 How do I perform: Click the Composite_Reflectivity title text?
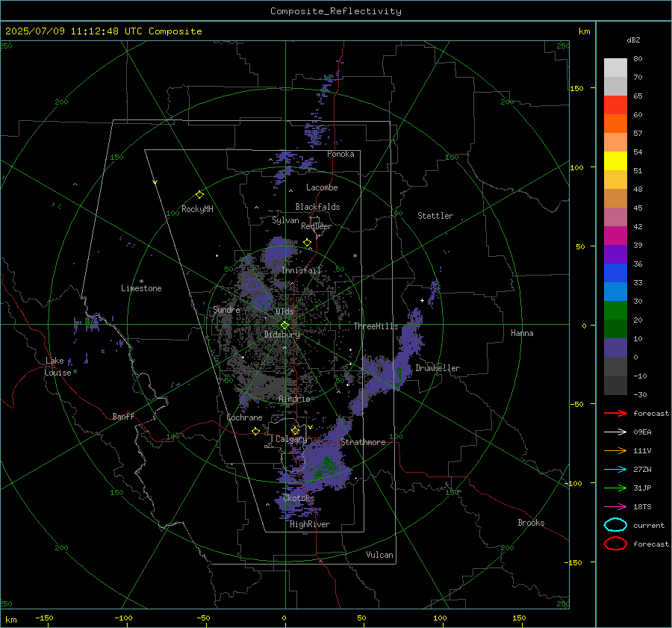[x=335, y=11]
